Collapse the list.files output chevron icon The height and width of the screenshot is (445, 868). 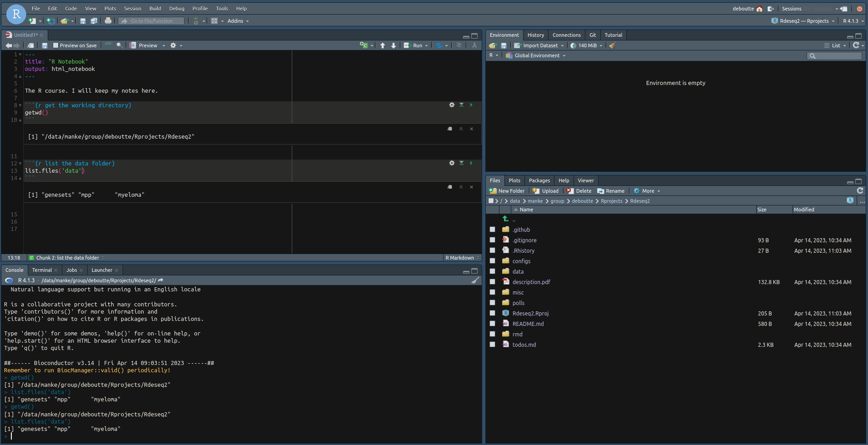[x=461, y=187]
